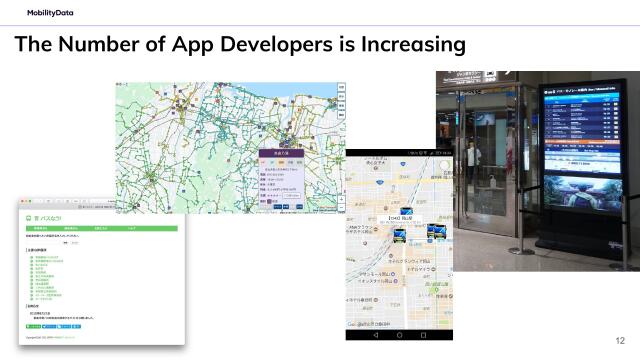The height and width of the screenshot is (360, 640).
Task: Tap the Android home circle icon
Action: (x=400, y=335)
